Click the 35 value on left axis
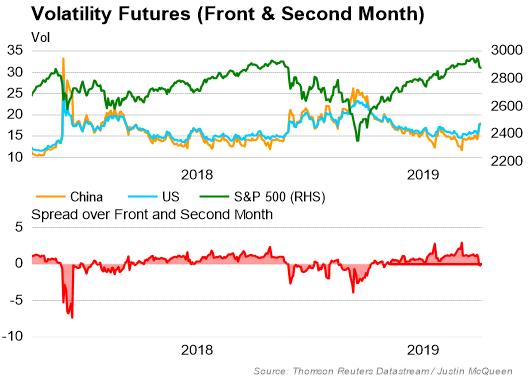 tap(15, 50)
